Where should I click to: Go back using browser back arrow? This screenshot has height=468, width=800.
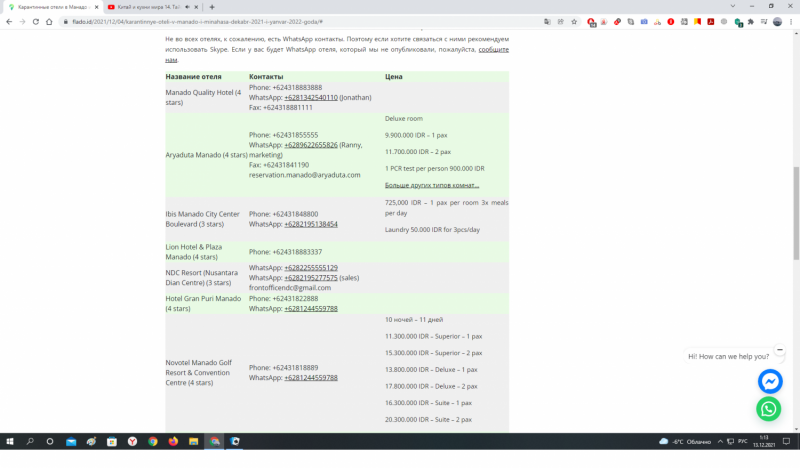[x=9, y=22]
